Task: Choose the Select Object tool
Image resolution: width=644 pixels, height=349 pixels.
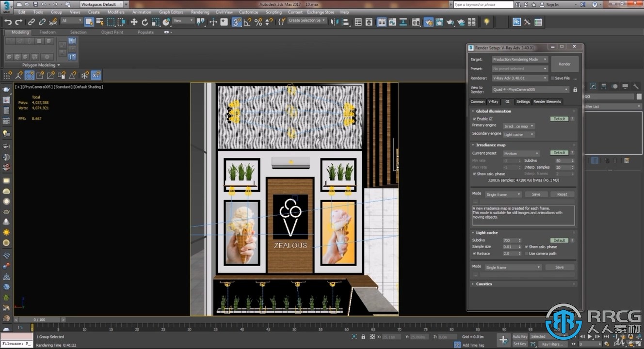Action: click(x=89, y=22)
